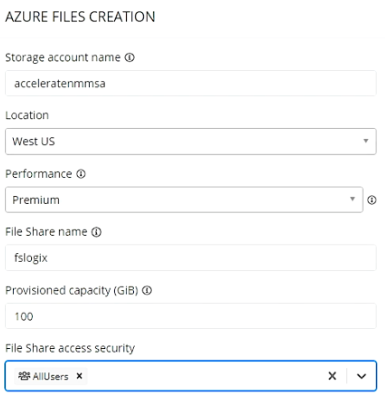Expand the File Share access security chevron
This screenshot has width=385, height=399.
click(x=361, y=376)
